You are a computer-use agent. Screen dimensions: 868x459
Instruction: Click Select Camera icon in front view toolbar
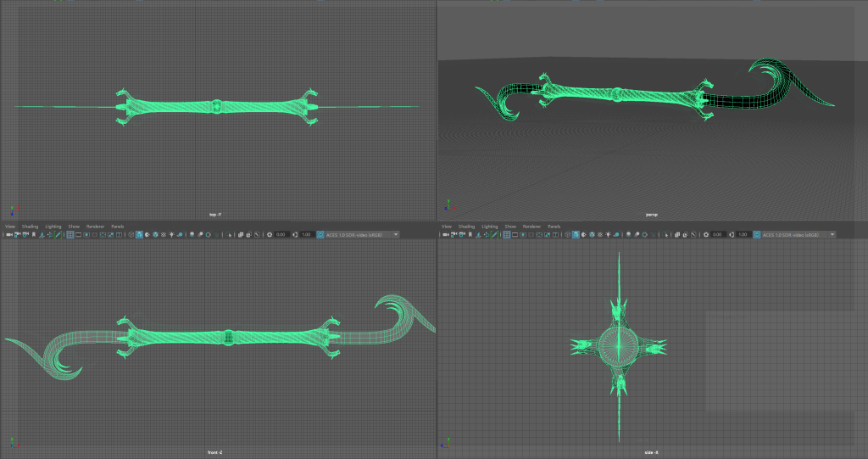(x=8, y=234)
